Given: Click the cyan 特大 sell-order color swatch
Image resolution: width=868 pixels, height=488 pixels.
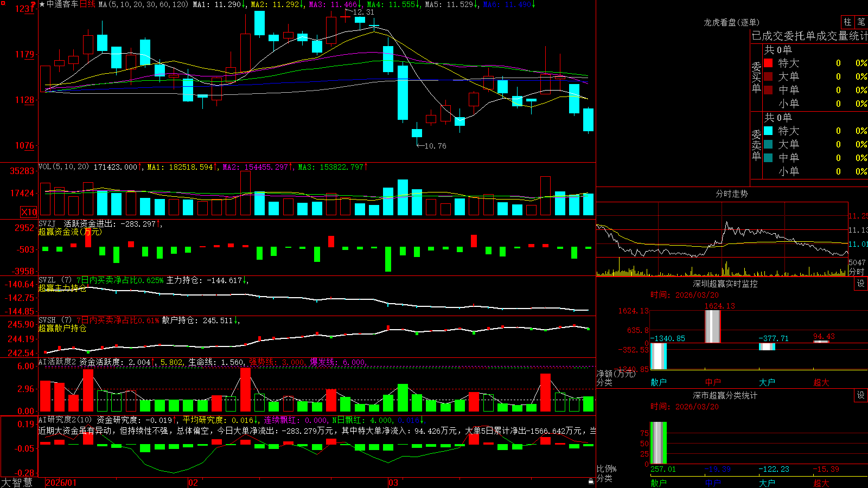Looking at the screenshot, I should coord(768,131).
